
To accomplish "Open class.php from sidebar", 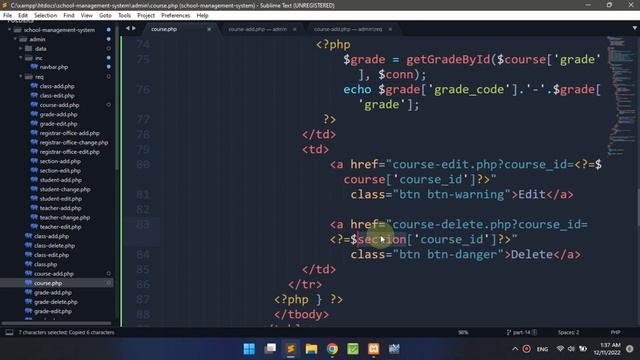I will click(45, 264).
